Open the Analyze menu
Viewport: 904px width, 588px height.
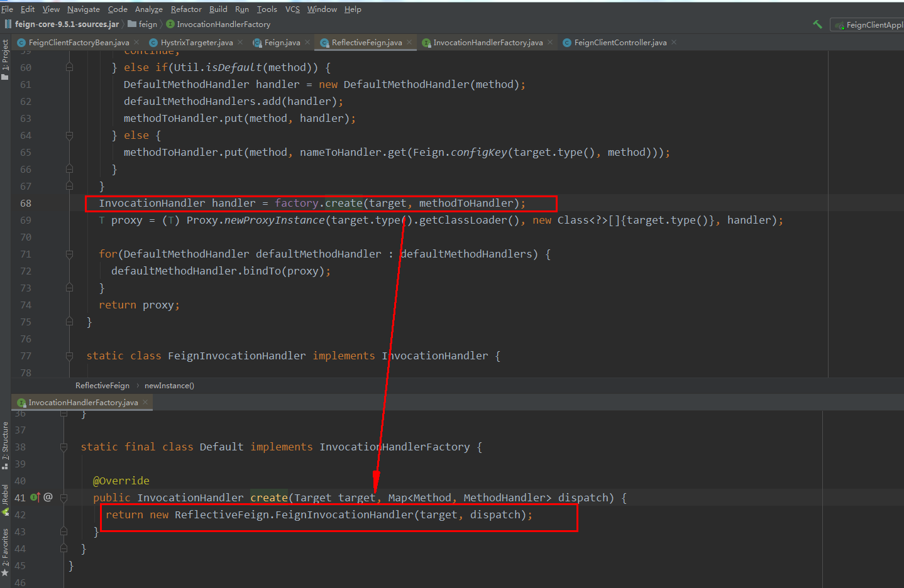click(x=149, y=9)
